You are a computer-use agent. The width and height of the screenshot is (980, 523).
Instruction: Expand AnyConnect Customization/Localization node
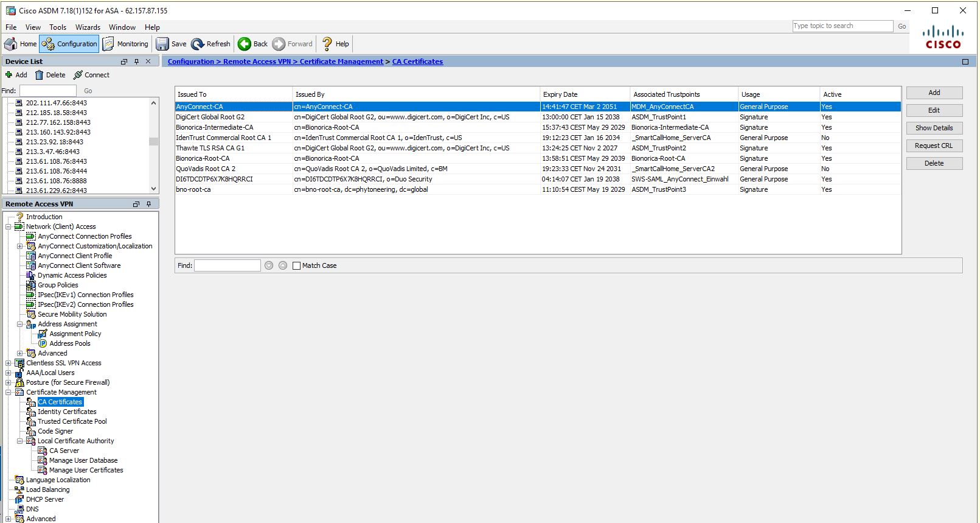pos(19,246)
